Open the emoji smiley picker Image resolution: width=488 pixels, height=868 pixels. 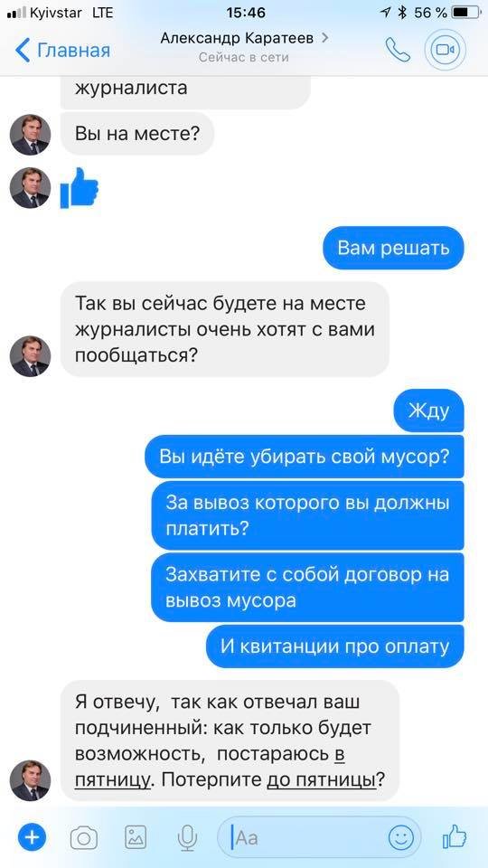click(400, 837)
